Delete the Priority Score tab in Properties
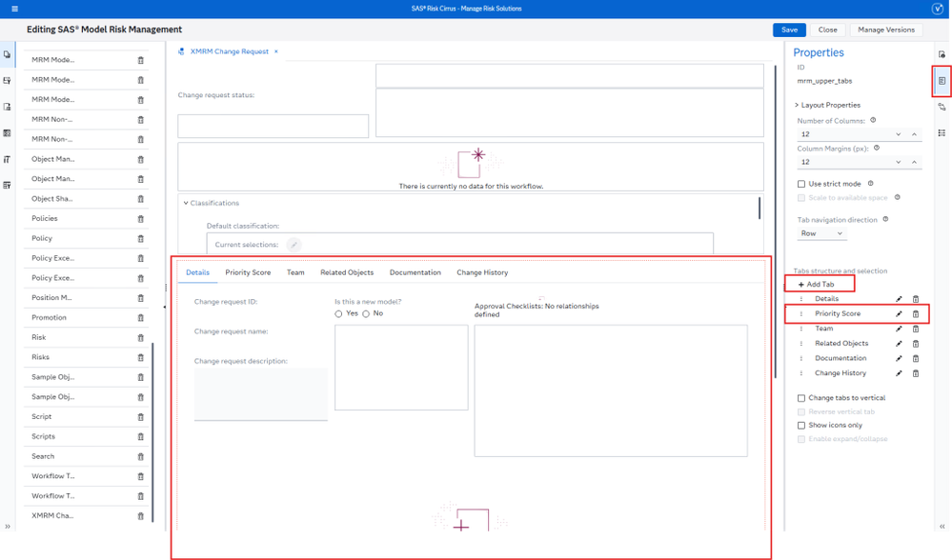 pos(916,313)
